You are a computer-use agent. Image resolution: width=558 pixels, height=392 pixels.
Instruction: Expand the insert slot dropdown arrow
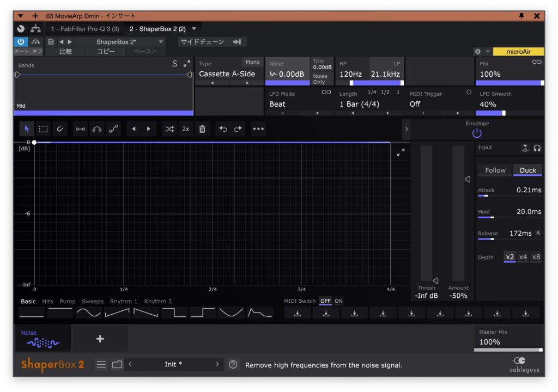click(194, 29)
